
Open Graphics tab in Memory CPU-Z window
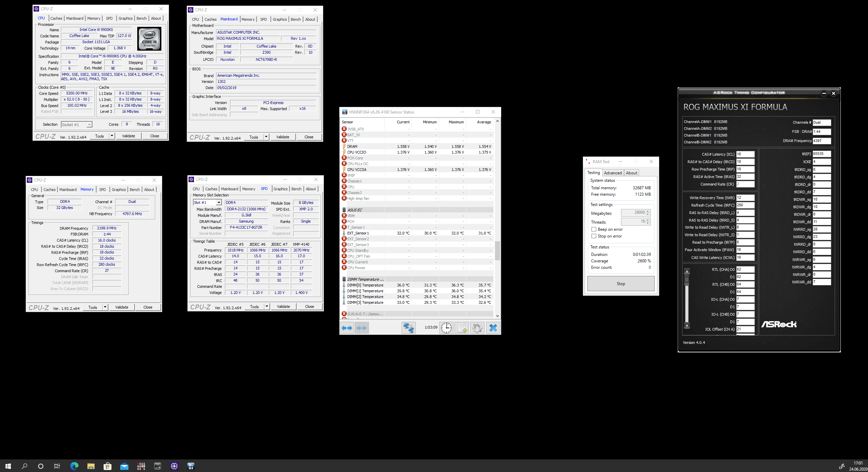click(x=119, y=190)
